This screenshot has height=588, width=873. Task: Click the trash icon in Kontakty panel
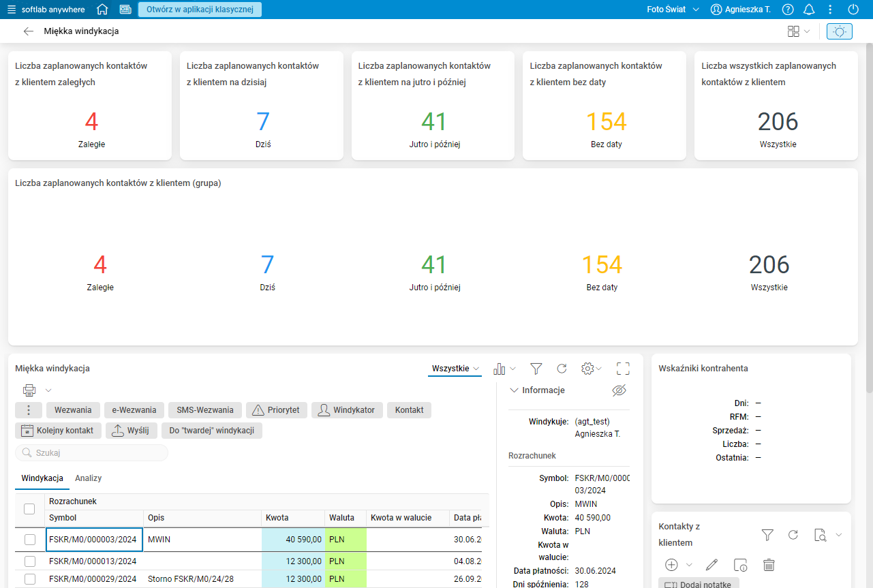(769, 565)
